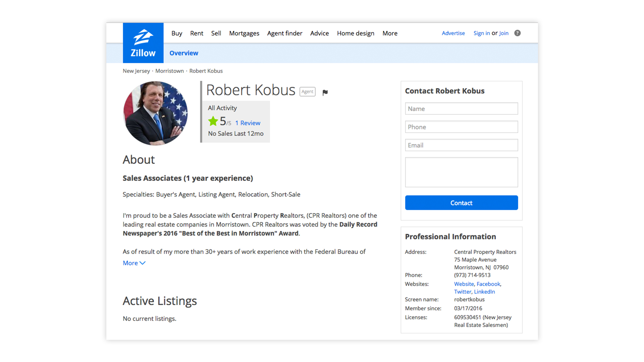The width and height of the screenshot is (644, 362).
Task: Click the green rating star
Action: (213, 121)
